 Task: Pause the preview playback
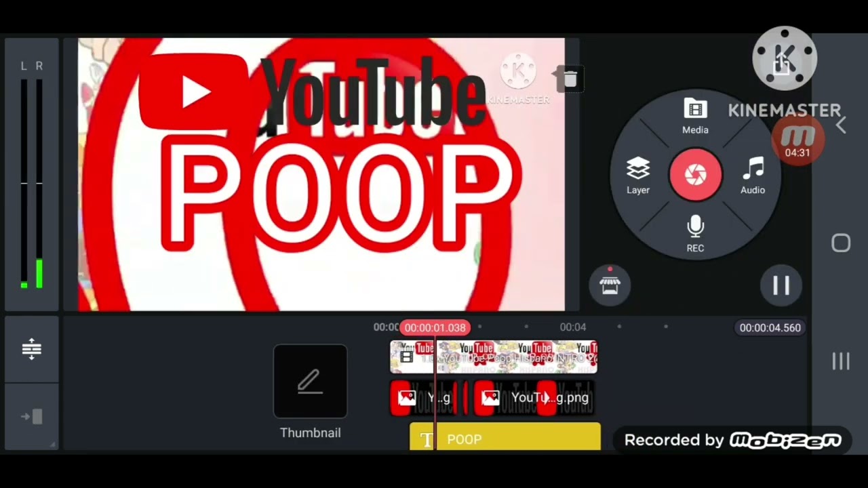coord(781,285)
